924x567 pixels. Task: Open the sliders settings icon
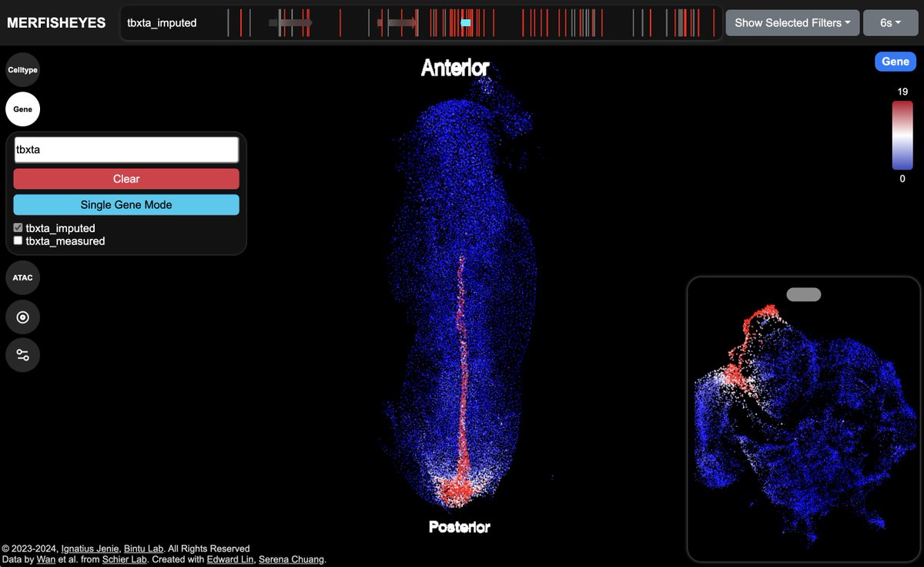click(22, 355)
